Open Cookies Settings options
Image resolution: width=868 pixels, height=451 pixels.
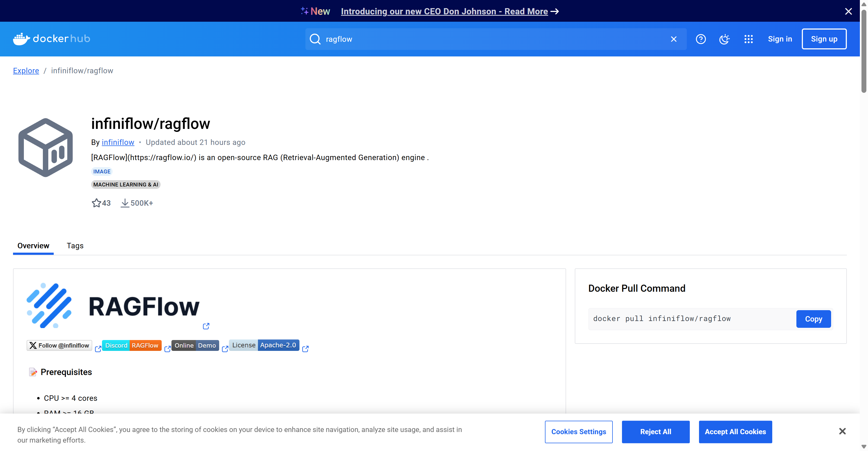click(x=578, y=431)
